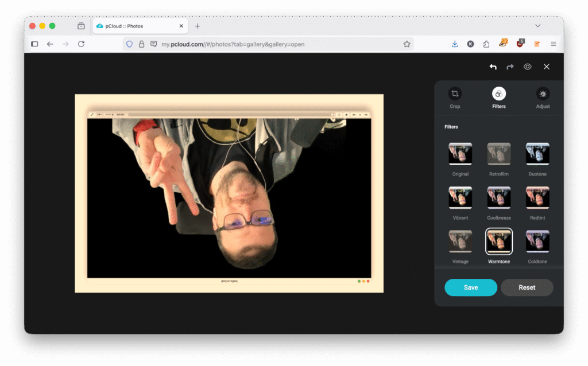The width and height of the screenshot is (588, 366).
Task: Select the Vibrant filter thumbnail
Action: pos(460,198)
